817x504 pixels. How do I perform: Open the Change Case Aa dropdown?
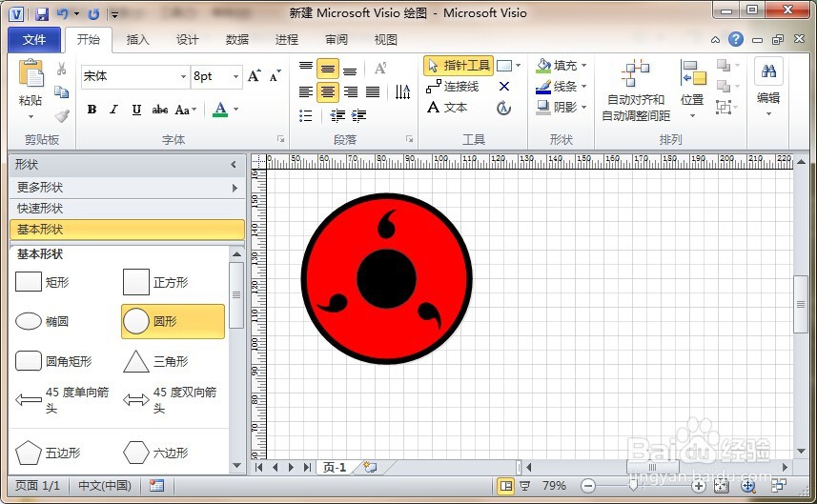(186, 110)
